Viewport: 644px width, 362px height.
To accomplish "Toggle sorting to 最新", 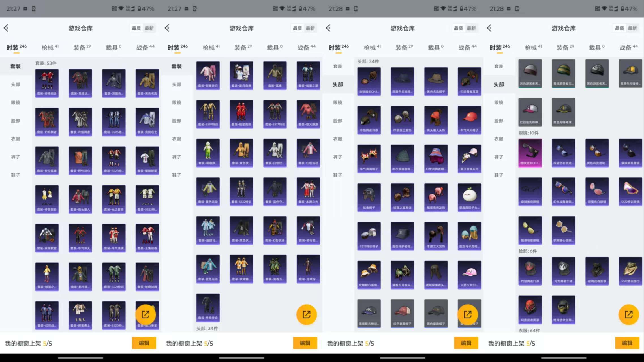I will coord(471,28).
